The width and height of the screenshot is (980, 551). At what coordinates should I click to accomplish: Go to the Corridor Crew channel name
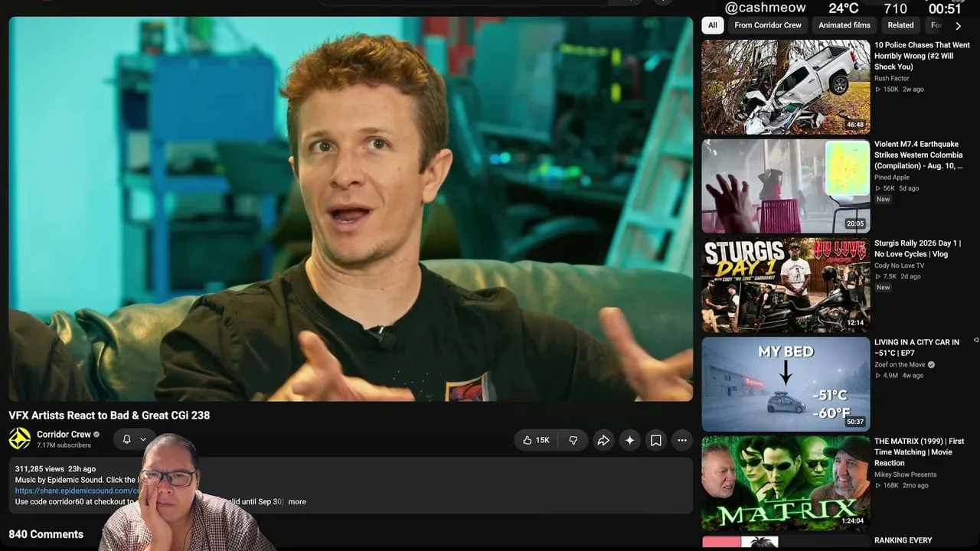64,434
